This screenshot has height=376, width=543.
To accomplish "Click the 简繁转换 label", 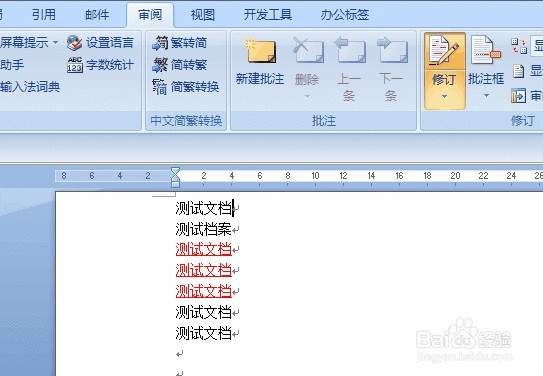I will (x=195, y=87).
